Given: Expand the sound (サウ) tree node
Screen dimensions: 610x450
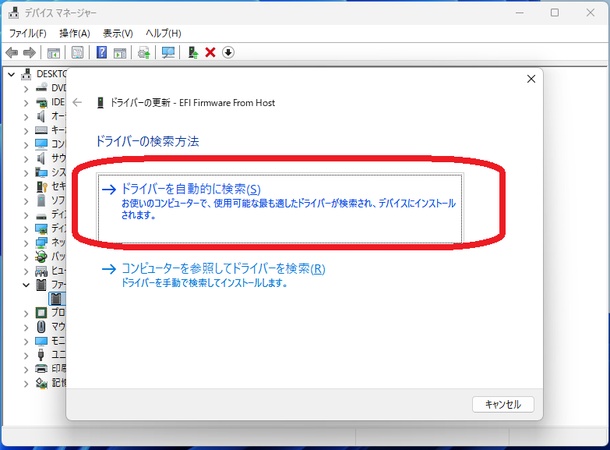Looking at the screenshot, I should (x=26, y=159).
